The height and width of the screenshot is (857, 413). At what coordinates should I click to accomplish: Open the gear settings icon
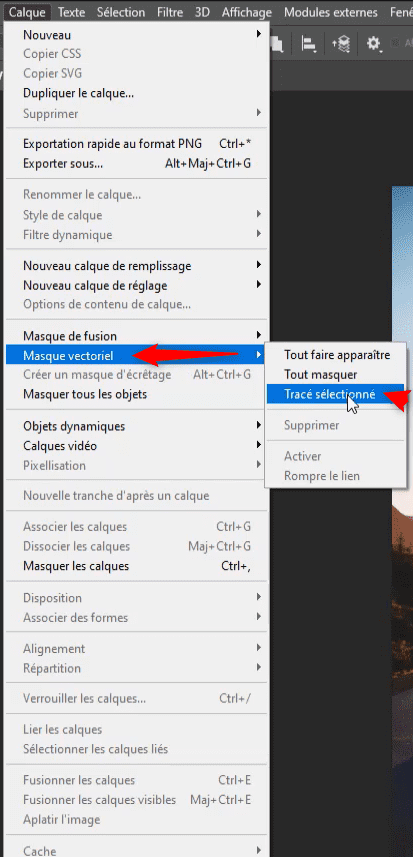(x=374, y=44)
